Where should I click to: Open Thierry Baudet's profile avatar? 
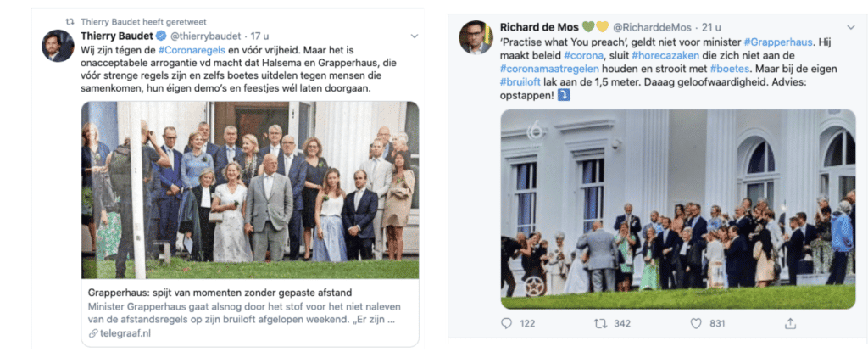tap(58, 46)
